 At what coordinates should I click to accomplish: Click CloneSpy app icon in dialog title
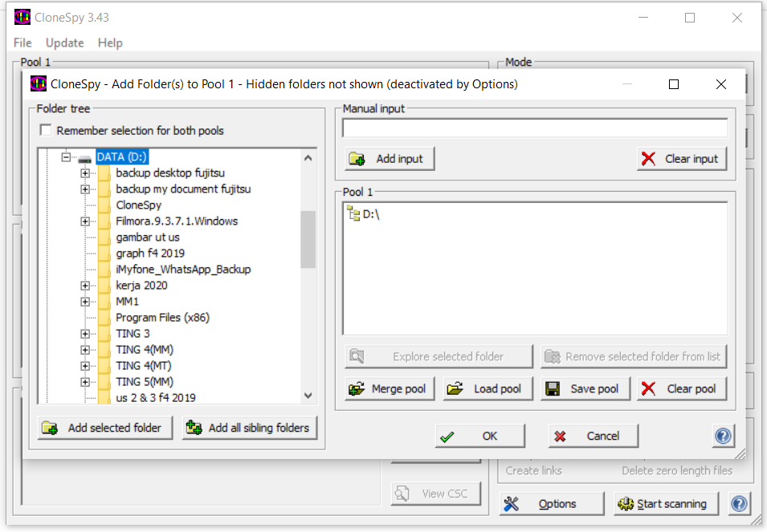point(39,84)
